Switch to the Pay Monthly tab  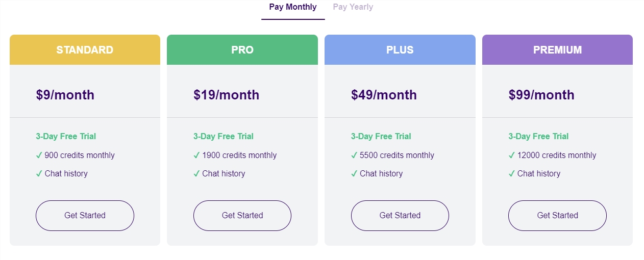[x=293, y=7]
